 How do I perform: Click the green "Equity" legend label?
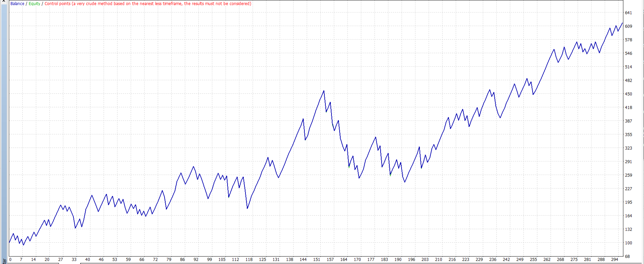(34, 4)
